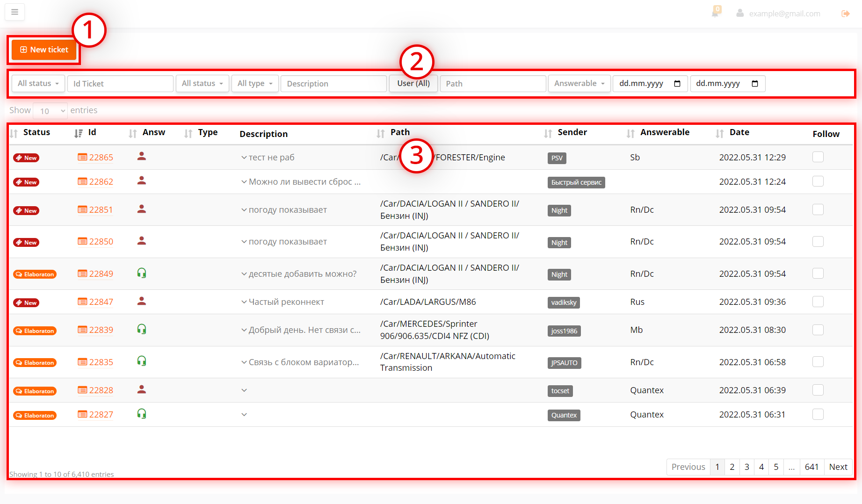The width and height of the screenshot is (862, 504).
Task: Sort tickets by Date column icon
Action: pos(719,133)
